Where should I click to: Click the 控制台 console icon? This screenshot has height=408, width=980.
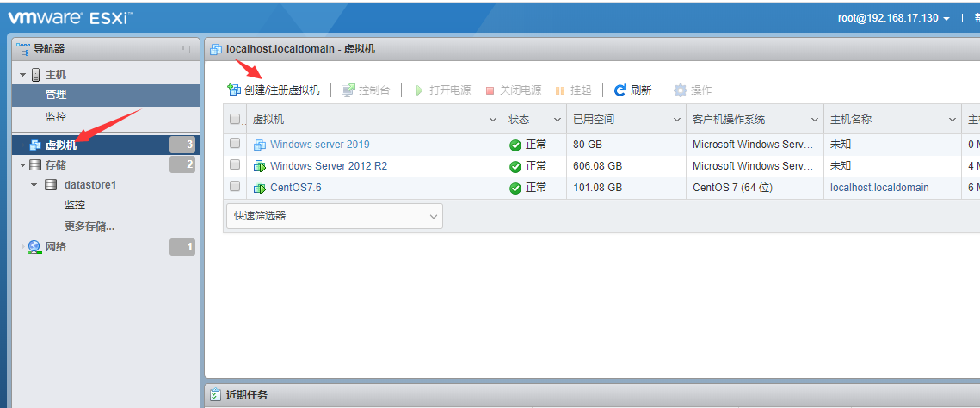[348, 90]
